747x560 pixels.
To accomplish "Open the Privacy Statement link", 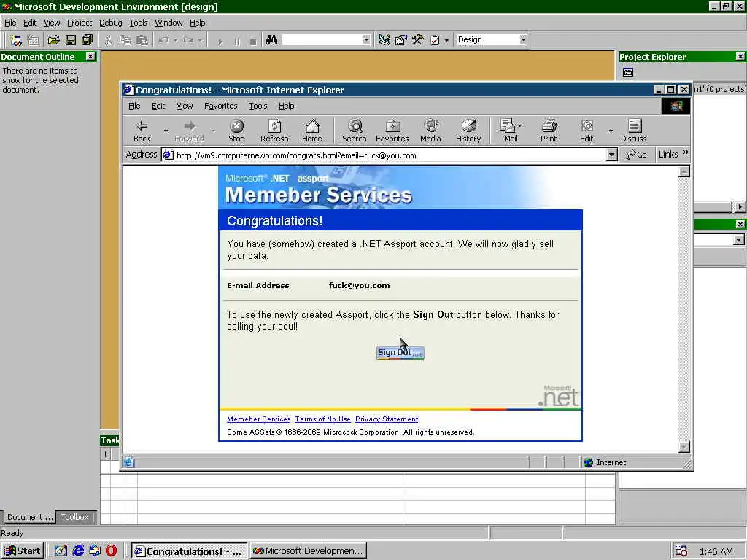I will (387, 419).
